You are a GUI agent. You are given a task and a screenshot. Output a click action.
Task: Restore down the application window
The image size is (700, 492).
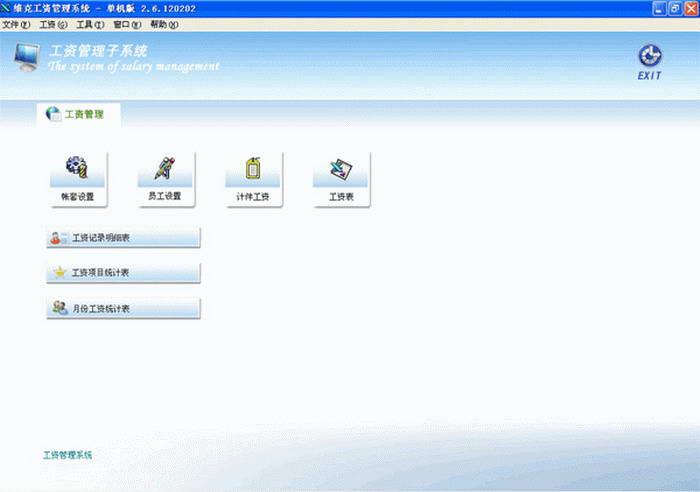(675, 8)
